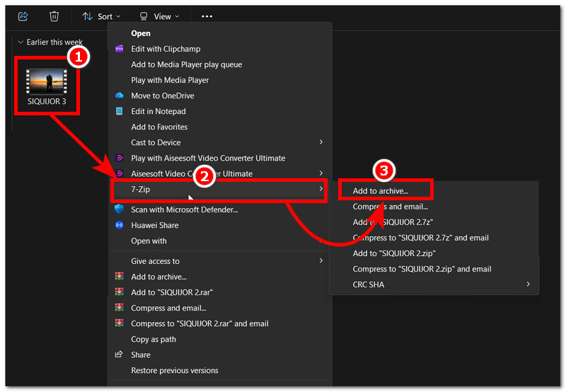The width and height of the screenshot is (566, 392).
Task: Select Copy as path
Action: (x=154, y=340)
